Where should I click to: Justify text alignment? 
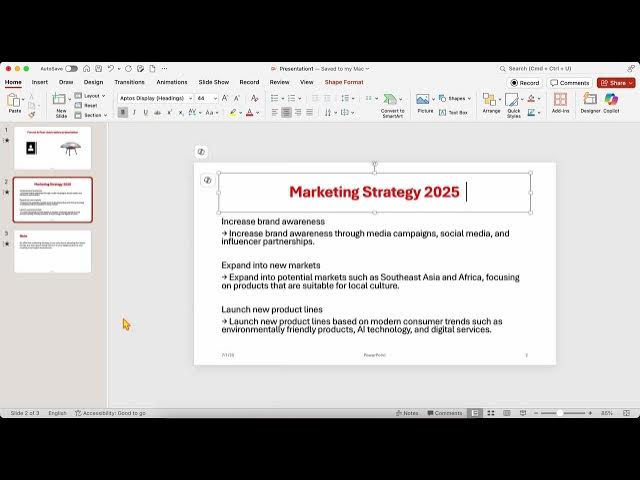click(x=310, y=112)
